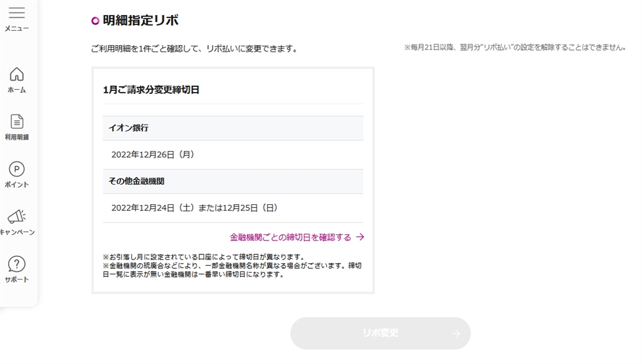This screenshot has height=364, width=642.
Task: Open the hamburger menu icon
Action: click(x=17, y=13)
